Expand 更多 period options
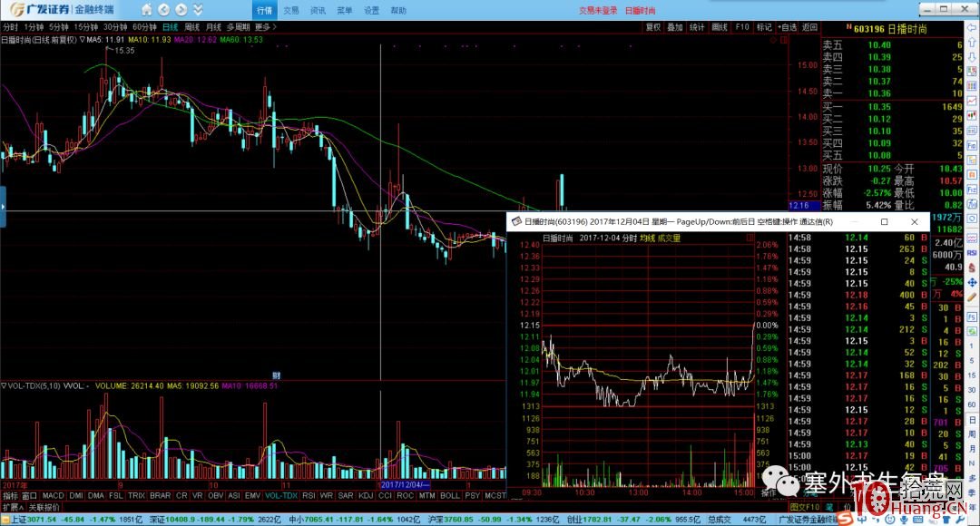The height and width of the screenshot is (526, 980). [x=266, y=27]
